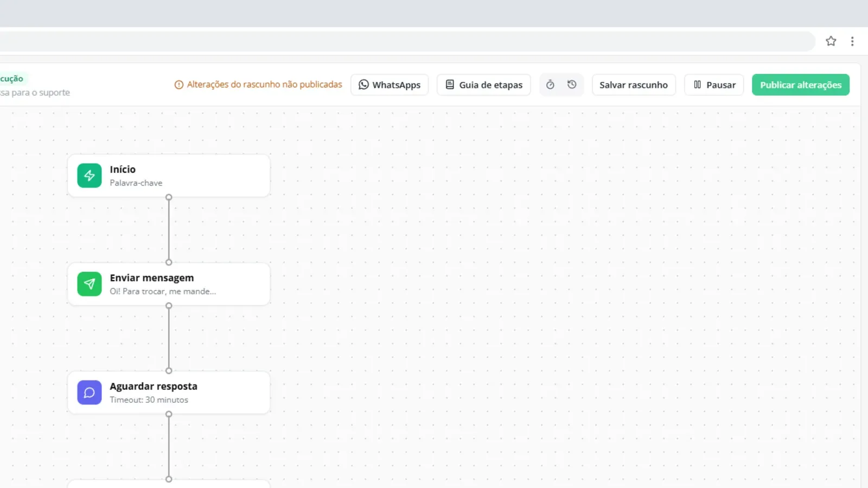Click the browser address bar
The height and width of the screenshot is (488, 868).
pyautogui.click(x=407, y=41)
